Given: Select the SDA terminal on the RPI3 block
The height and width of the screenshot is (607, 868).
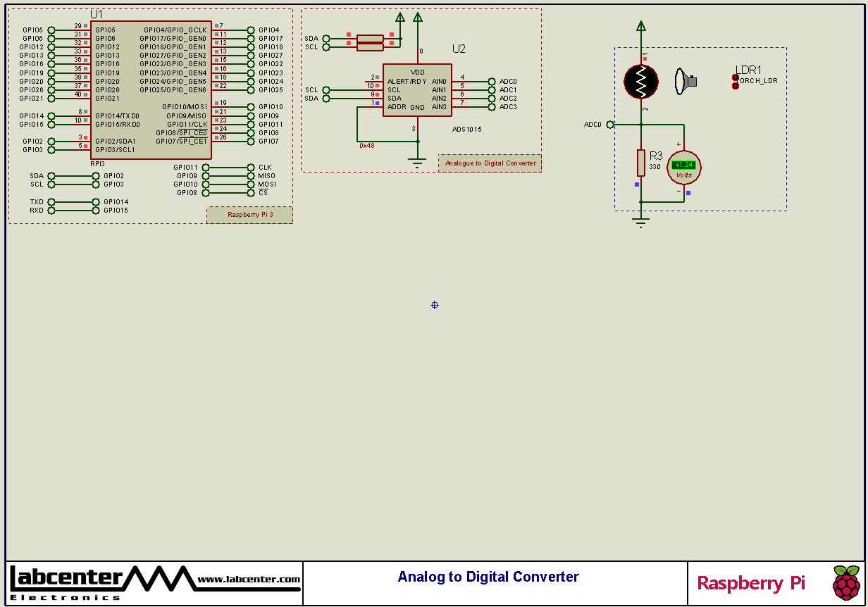Looking at the screenshot, I should (x=50, y=175).
